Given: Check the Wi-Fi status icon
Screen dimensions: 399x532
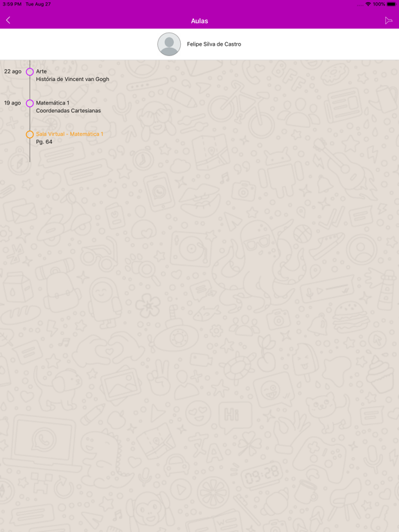Looking at the screenshot, I should pyautogui.click(x=368, y=4).
